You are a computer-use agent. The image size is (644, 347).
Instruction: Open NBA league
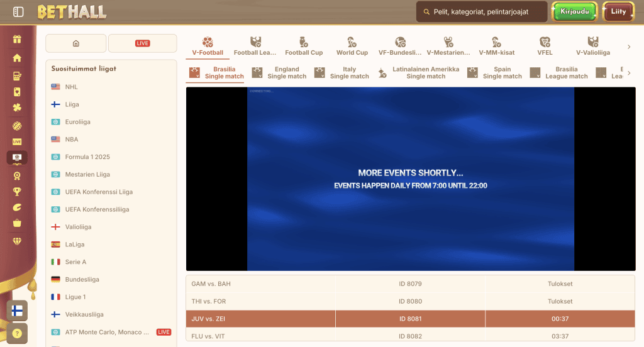tap(111, 139)
